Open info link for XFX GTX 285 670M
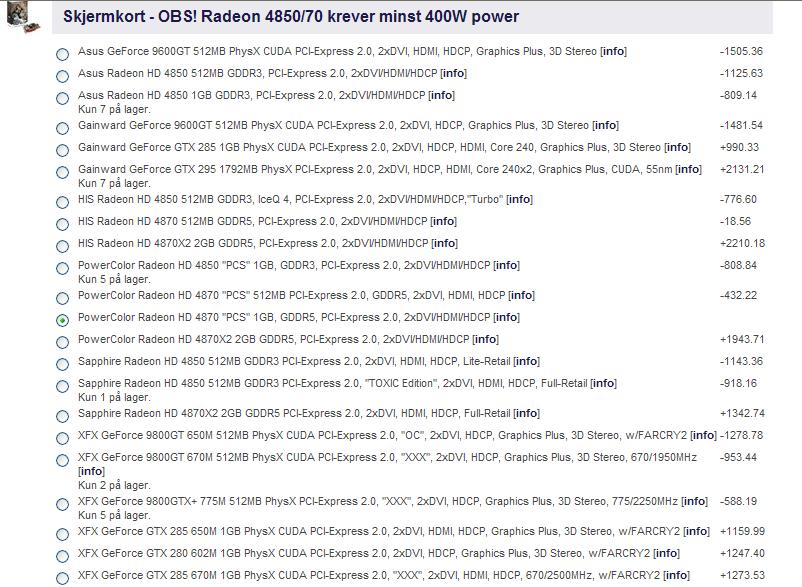The image size is (802, 587). click(x=676, y=575)
